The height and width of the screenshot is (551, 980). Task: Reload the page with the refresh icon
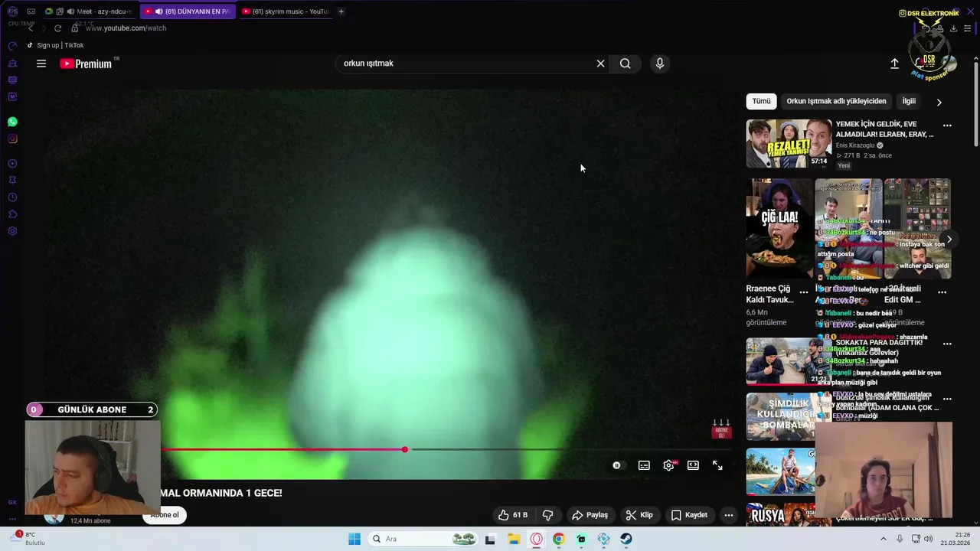pos(57,28)
